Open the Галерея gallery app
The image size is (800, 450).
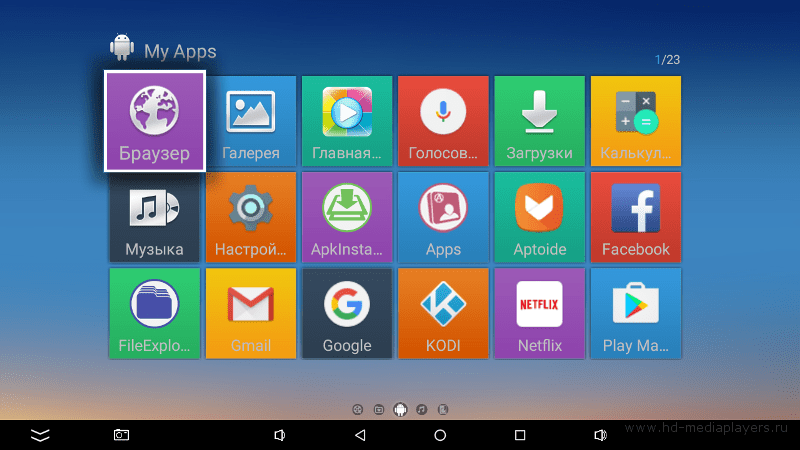[251, 121]
